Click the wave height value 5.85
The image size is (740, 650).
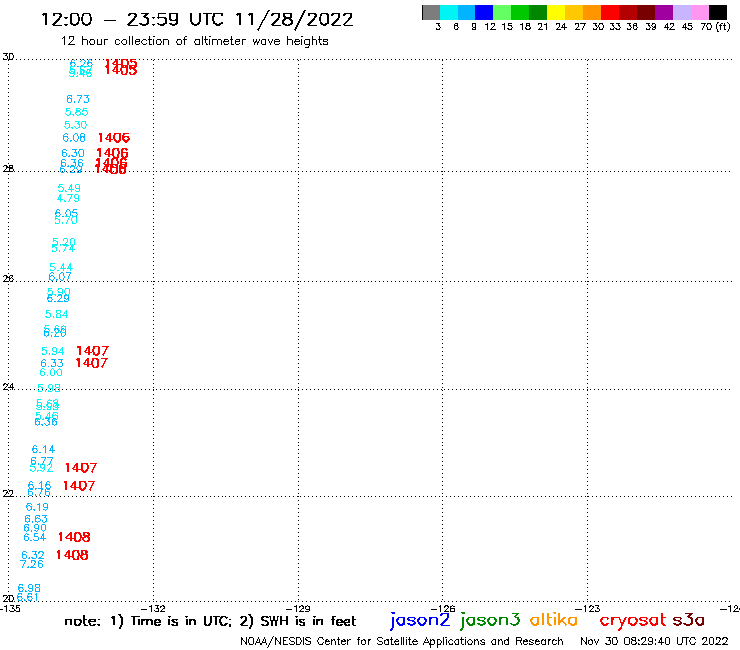76,112
